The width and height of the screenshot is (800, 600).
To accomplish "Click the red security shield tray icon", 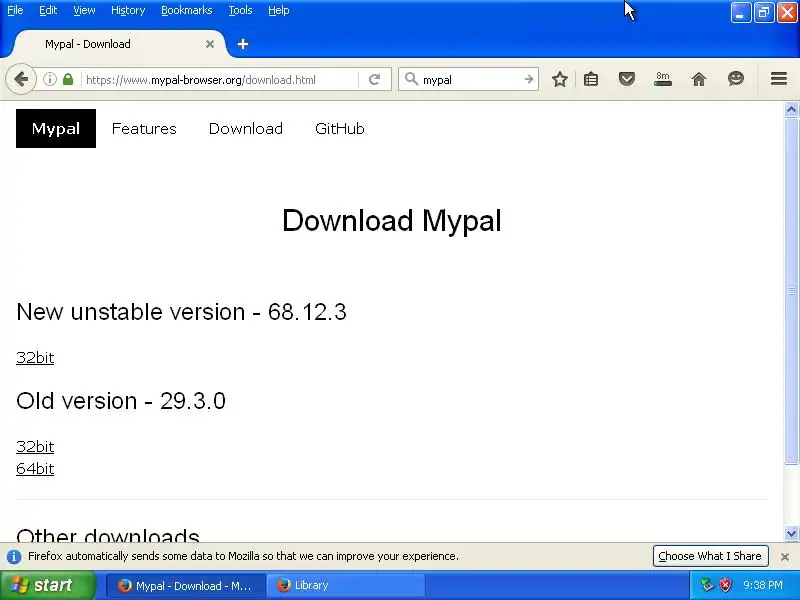I will (725, 585).
